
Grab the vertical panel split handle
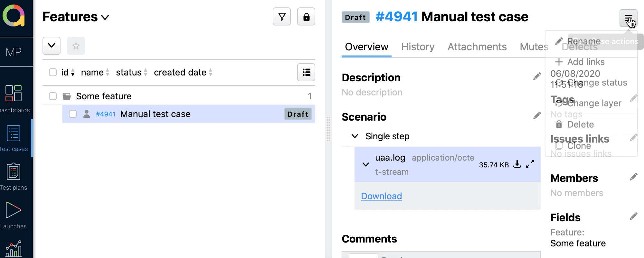tap(328, 129)
